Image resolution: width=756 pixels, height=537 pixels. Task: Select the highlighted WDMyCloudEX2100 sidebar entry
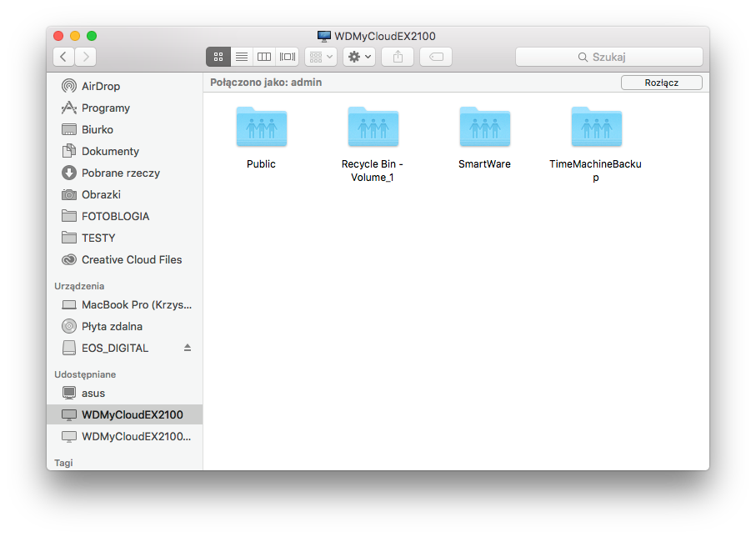point(124,415)
